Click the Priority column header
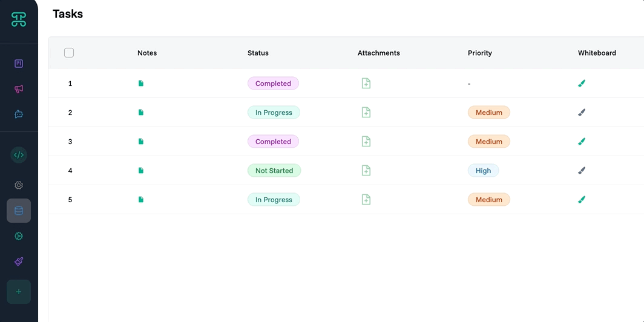The image size is (644, 322). tap(480, 53)
